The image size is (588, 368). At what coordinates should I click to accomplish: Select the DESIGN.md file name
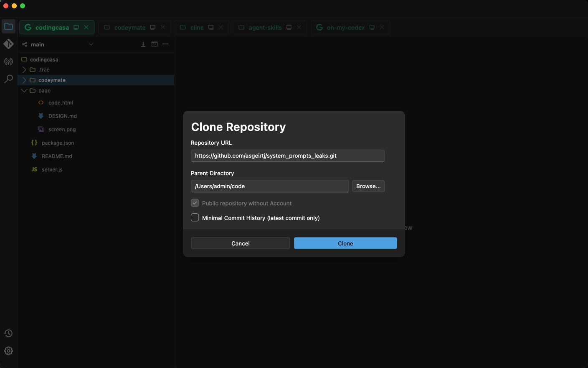(63, 116)
